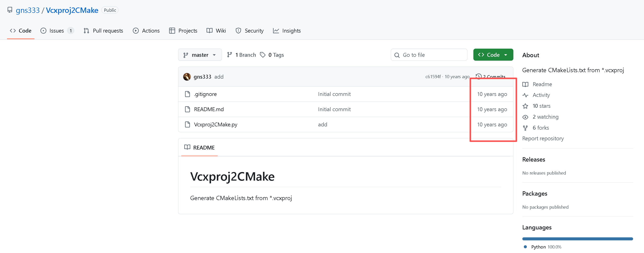Click the Security shield icon

pos(238,31)
